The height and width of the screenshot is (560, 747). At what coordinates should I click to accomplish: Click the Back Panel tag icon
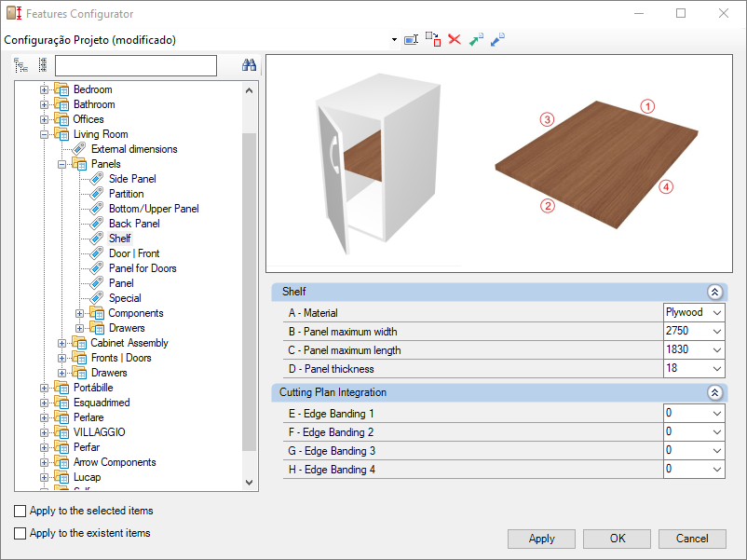click(97, 224)
